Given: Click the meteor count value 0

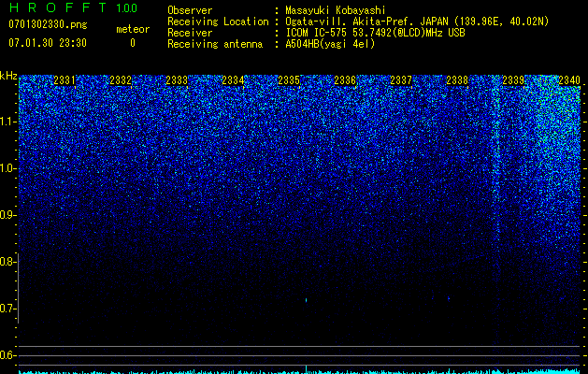Looking at the screenshot, I should tap(133, 43).
